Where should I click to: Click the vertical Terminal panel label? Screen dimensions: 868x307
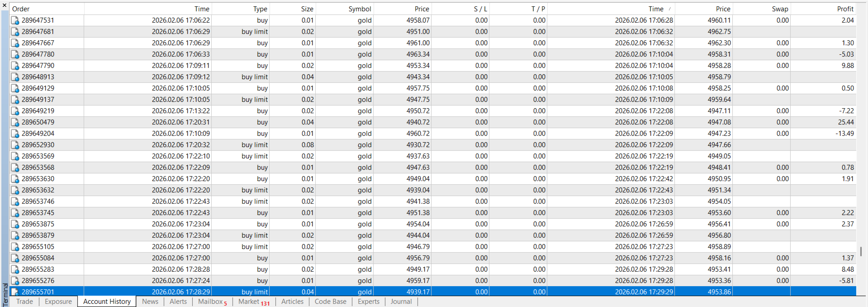point(5,295)
